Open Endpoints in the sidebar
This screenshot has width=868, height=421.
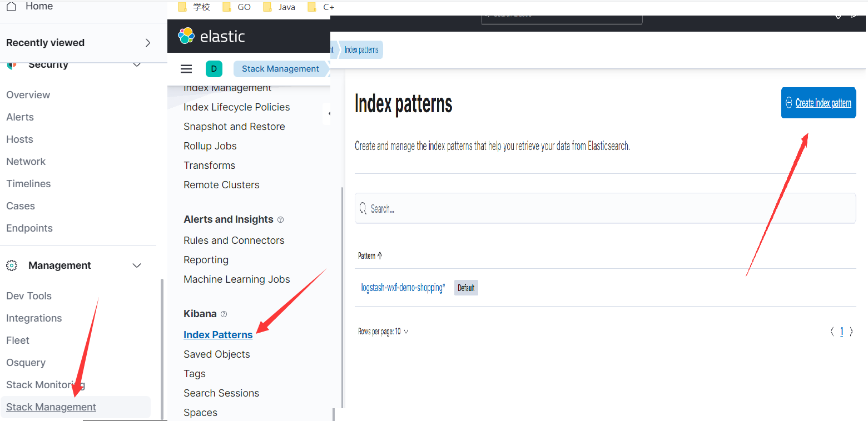(29, 228)
